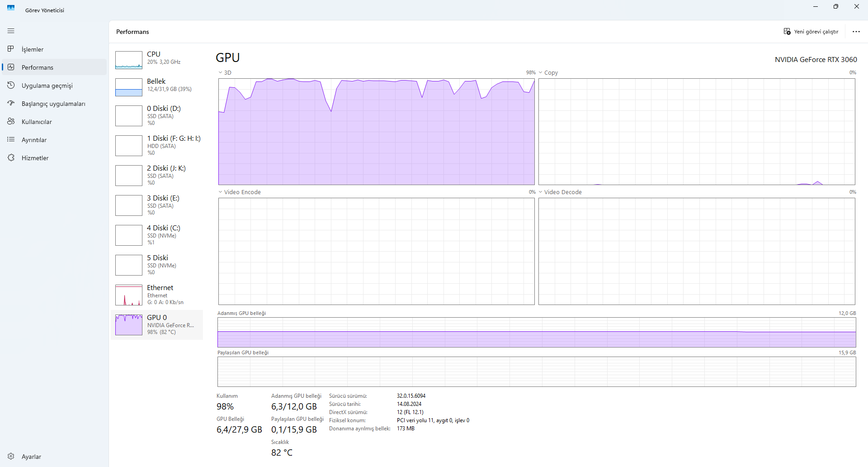Open İşlemler processes page icon

pyautogui.click(x=11, y=49)
